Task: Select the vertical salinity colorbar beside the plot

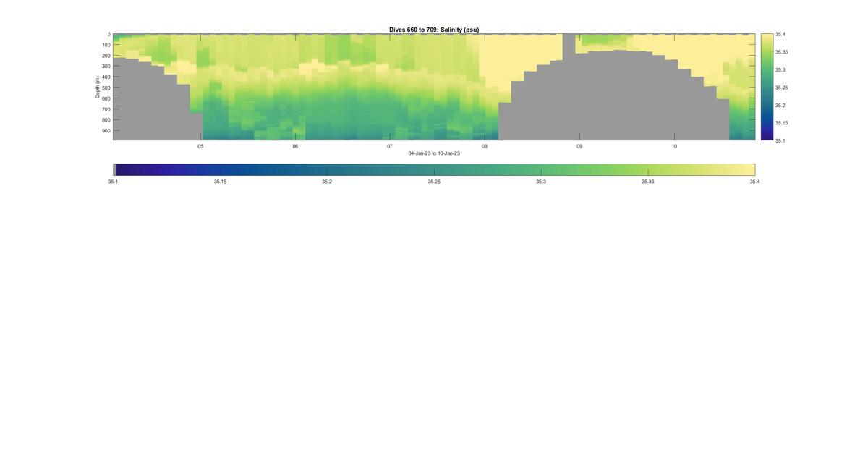Action: click(767, 87)
